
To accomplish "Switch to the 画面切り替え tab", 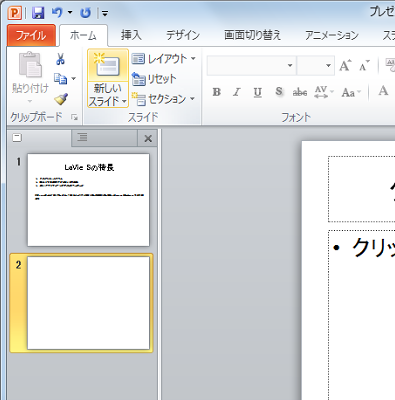I will (252, 35).
